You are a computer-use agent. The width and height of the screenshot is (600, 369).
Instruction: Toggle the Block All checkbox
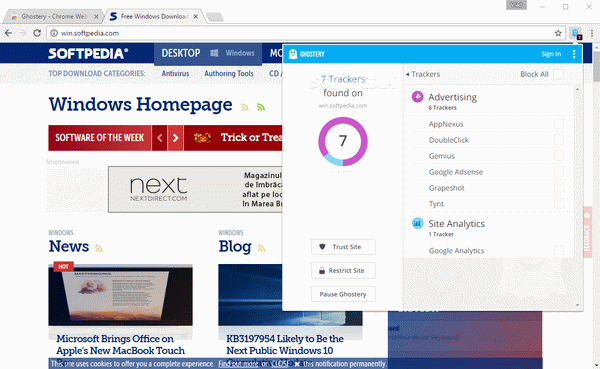(x=558, y=74)
